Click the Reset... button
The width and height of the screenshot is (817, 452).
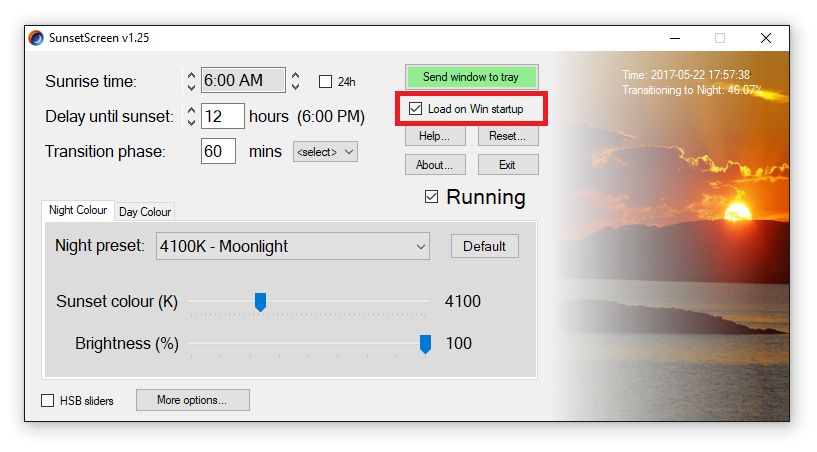508,136
